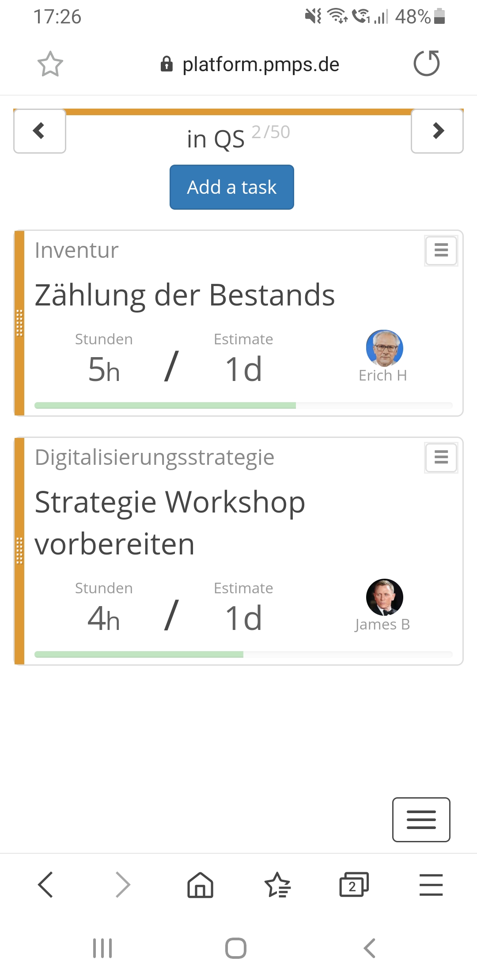
Task: Open browser home page
Action: (200, 885)
